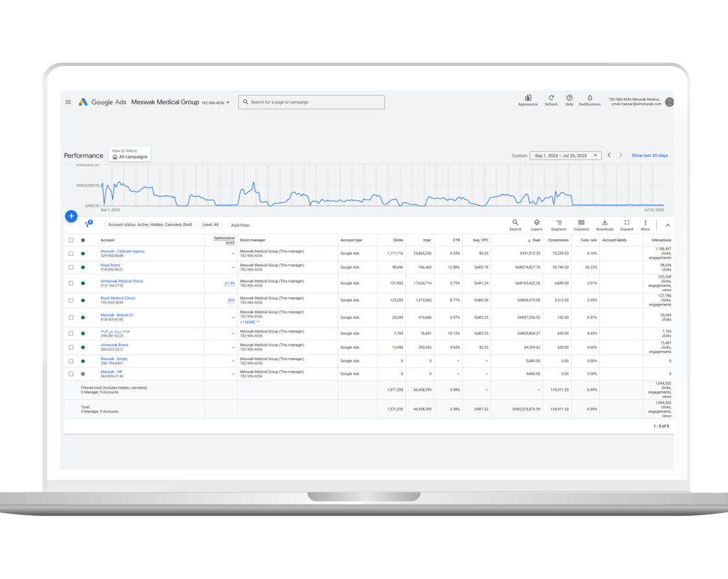Image resolution: width=728 pixels, height=579 pixels.
Task: Click the search magnifier icon in search bar
Action: [245, 102]
